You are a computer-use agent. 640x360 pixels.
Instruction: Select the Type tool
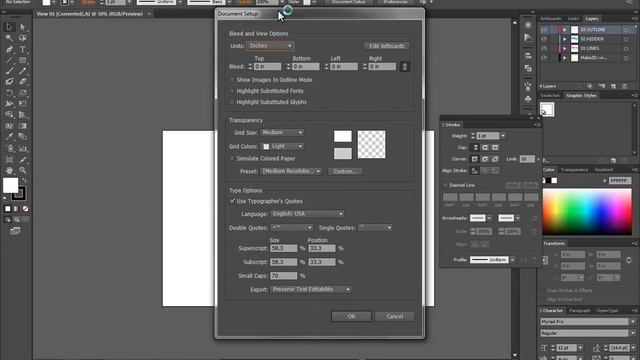click(22, 49)
